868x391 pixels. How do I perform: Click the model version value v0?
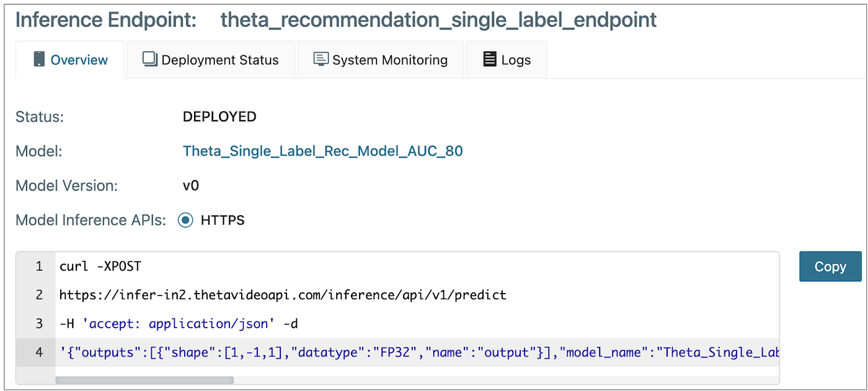(191, 186)
